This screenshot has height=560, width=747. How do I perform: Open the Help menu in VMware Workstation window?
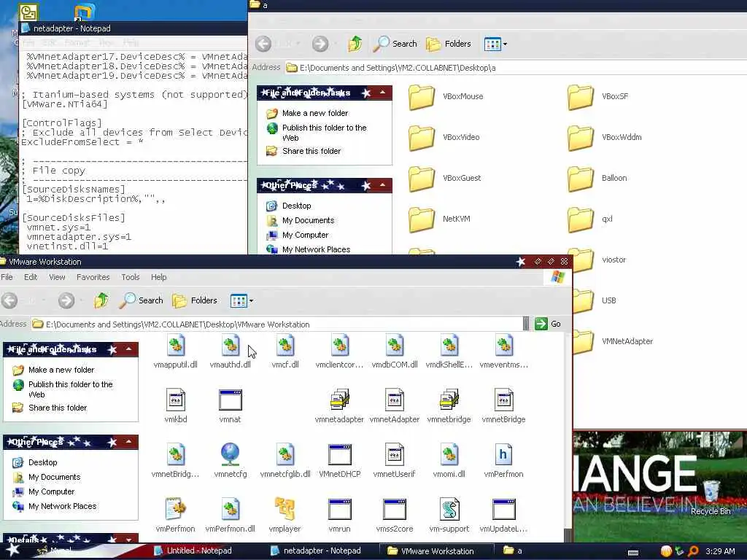coord(158,277)
